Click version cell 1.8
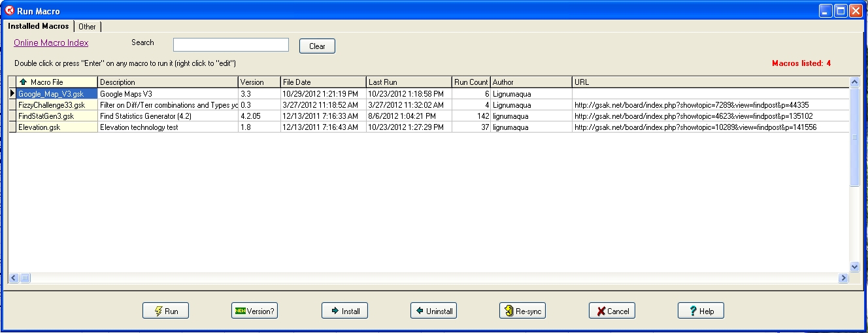 [259, 127]
